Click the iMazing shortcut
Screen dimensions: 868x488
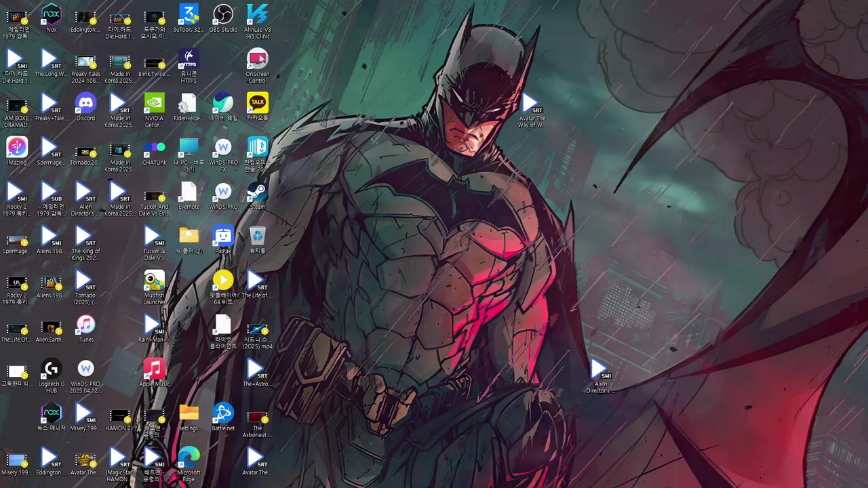[x=17, y=151]
